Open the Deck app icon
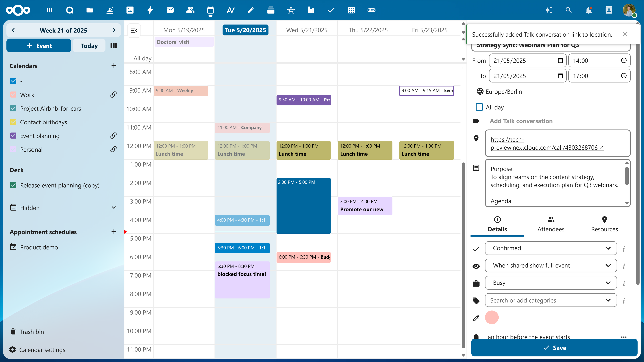Viewport: 644px width, 362px height. 271,10
